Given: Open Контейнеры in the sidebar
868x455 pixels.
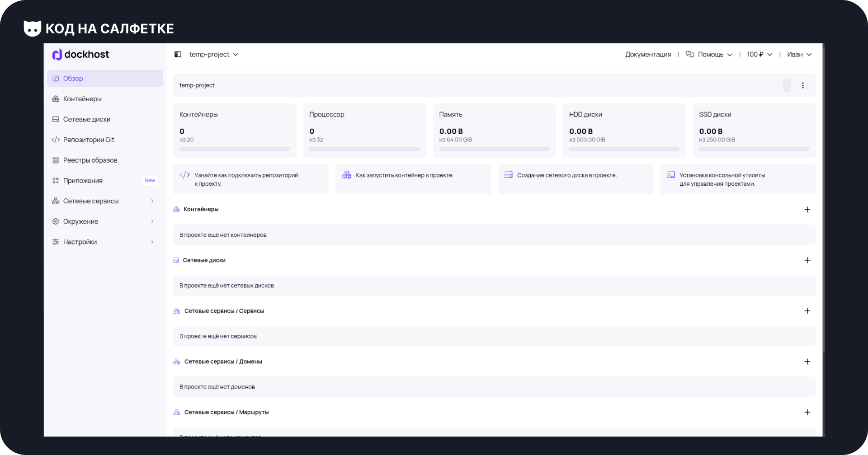Looking at the screenshot, I should coord(105,99).
